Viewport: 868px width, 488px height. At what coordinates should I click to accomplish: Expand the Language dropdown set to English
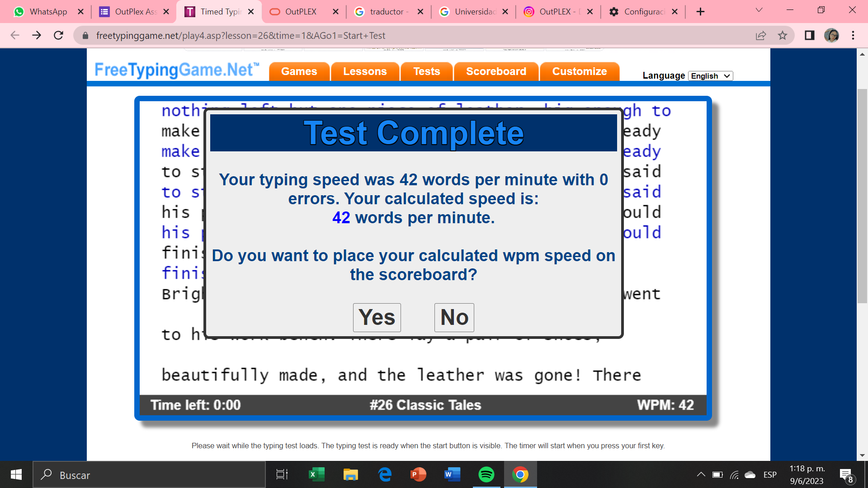[x=710, y=76]
